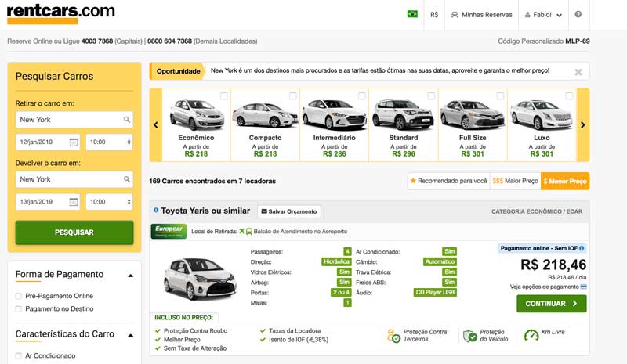Select the Econômico category checkbox
The height and width of the screenshot is (364, 627).
tap(224, 96)
